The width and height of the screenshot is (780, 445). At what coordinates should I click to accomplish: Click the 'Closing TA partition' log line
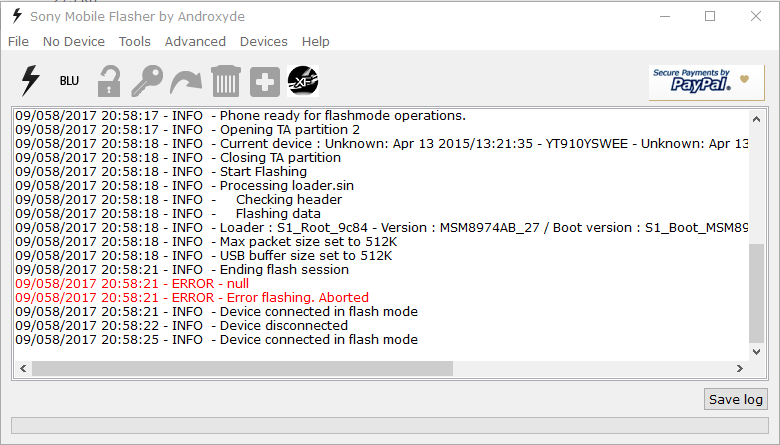[x=178, y=157]
